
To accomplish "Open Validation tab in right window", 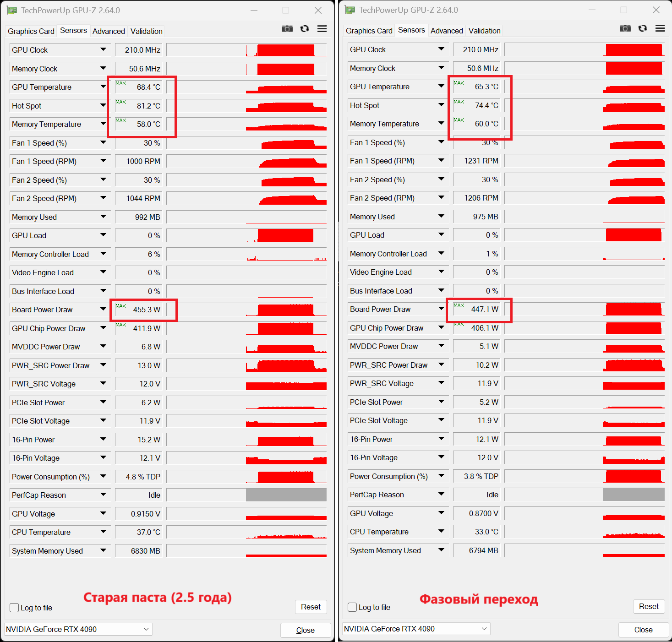I will (x=485, y=31).
